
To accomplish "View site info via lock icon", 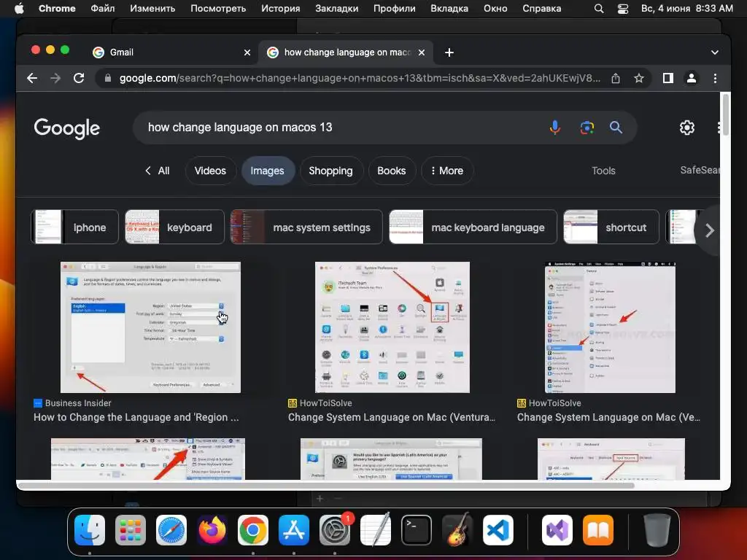I will (108, 78).
